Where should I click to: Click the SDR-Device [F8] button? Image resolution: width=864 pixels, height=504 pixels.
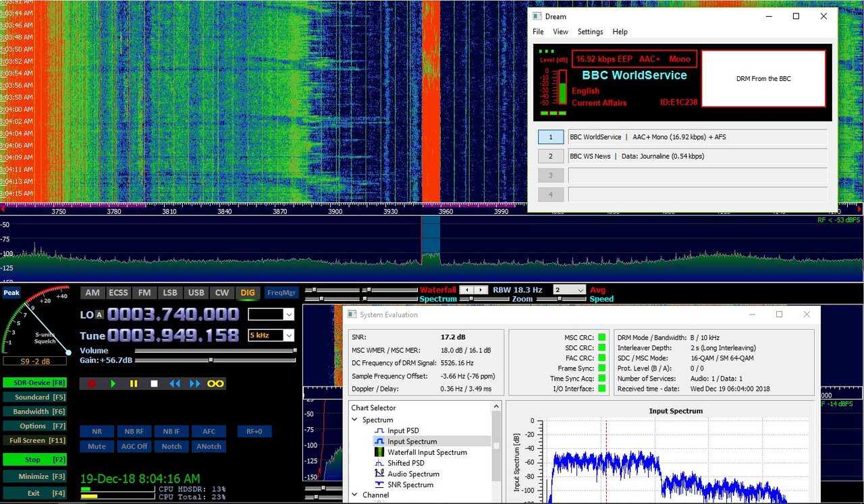coord(35,383)
